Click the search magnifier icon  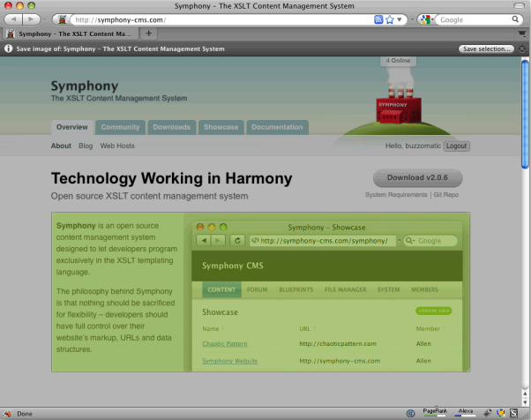coord(515,19)
